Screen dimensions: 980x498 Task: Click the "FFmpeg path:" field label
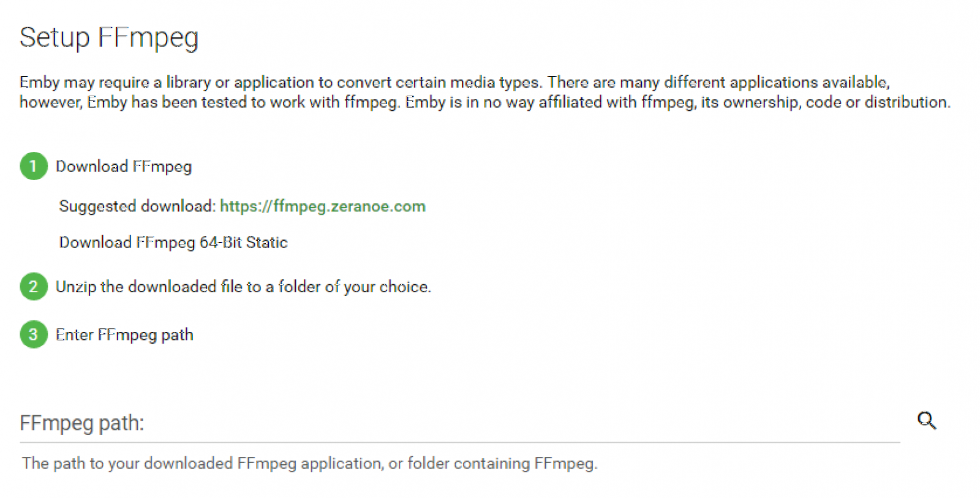coord(82,423)
